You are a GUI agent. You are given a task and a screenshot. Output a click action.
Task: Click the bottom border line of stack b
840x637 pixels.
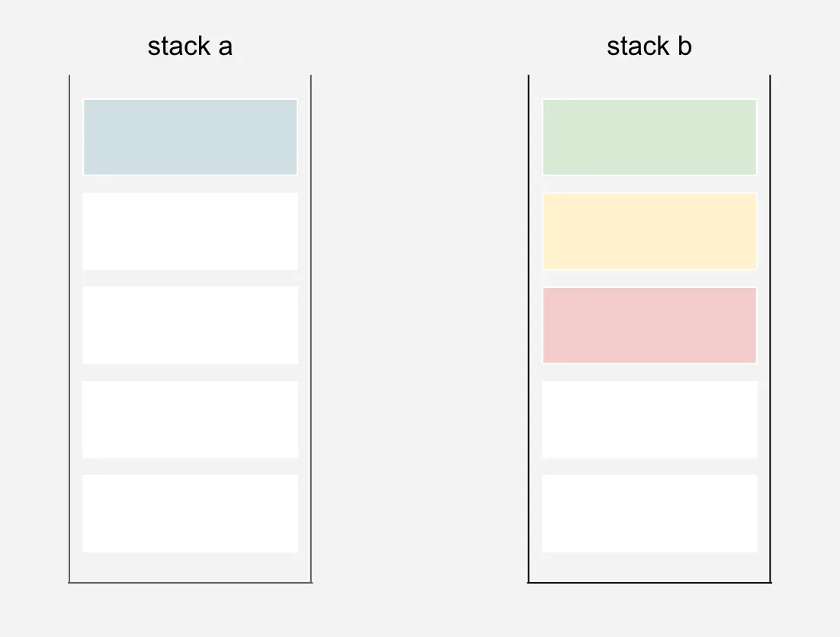649,583
